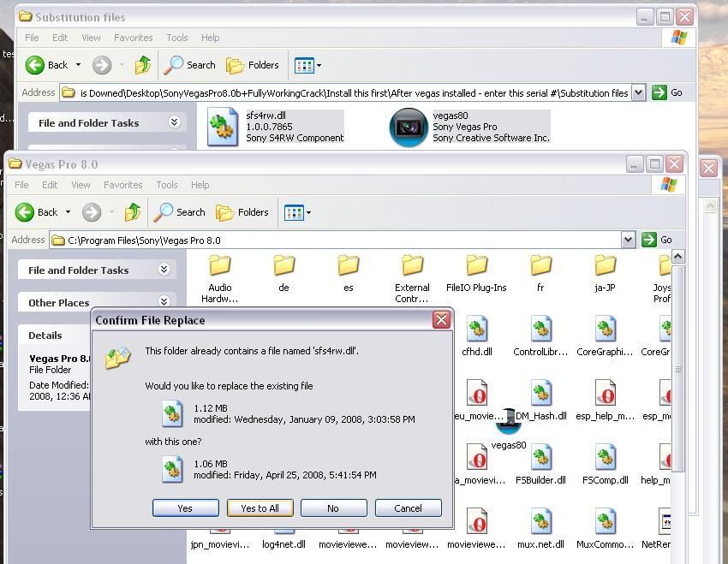Image resolution: width=728 pixels, height=564 pixels.
Task: Click scroll-up arrow in Vegas Pro 8.0 file list
Action: [677, 257]
